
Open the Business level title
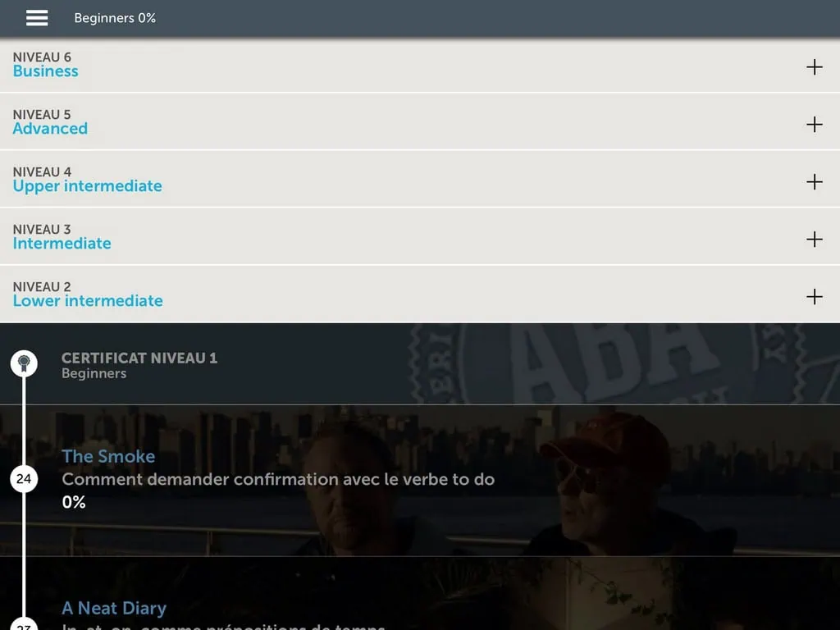point(46,71)
